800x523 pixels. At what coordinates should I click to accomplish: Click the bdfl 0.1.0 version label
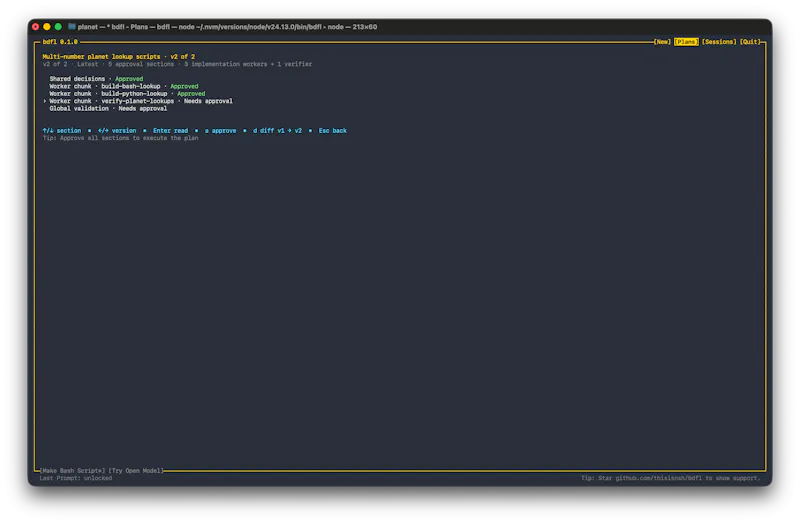(60, 42)
